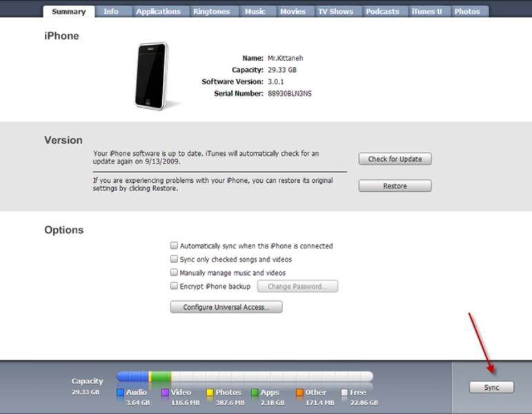The width and height of the screenshot is (532, 414).
Task: Open the Podcasts tab
Action: pos(382,12)
